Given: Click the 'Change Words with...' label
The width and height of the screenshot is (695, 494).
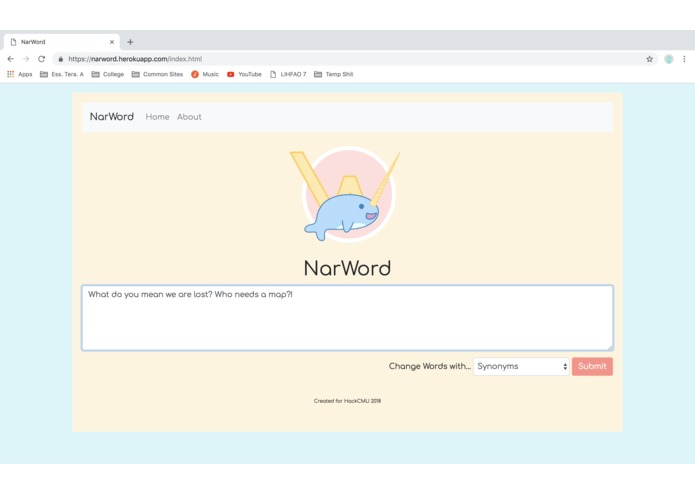Looking at the screenshot, I should (429, 366).
